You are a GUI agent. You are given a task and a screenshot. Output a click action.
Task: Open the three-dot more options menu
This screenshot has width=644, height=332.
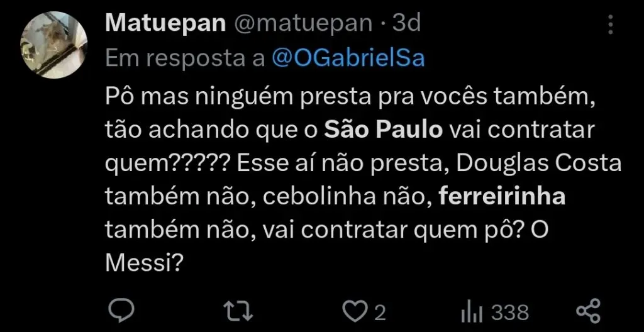pos(609,25)
